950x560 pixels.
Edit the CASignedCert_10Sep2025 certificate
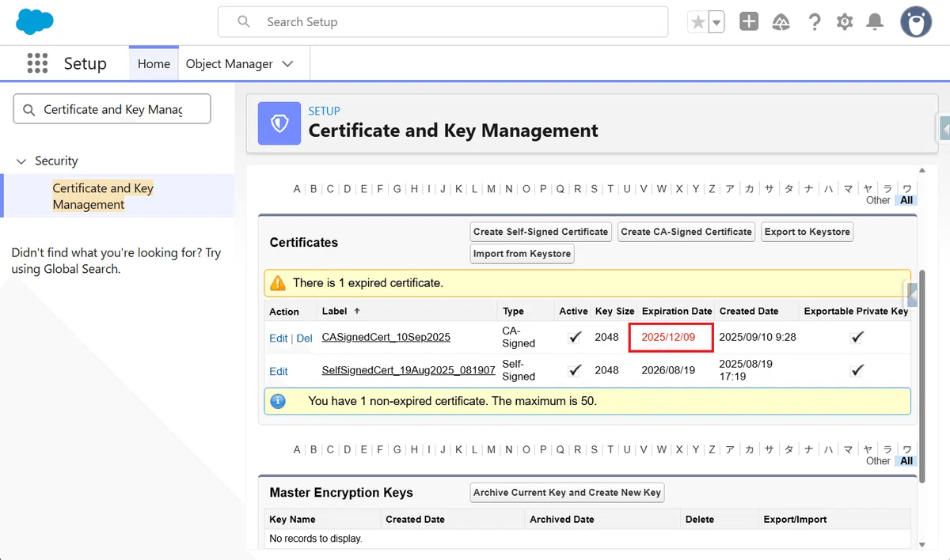[x=279, y=338]
